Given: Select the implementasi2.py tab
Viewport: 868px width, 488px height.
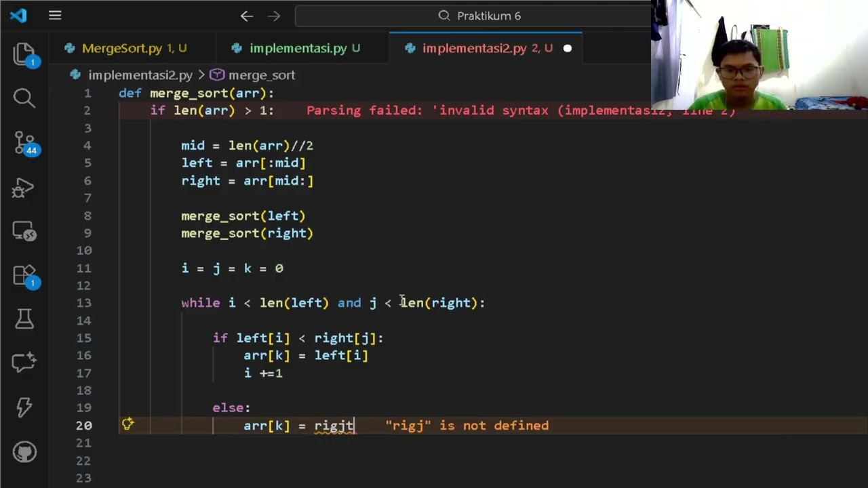Looking at the screenshot, I should click(486, 48).
